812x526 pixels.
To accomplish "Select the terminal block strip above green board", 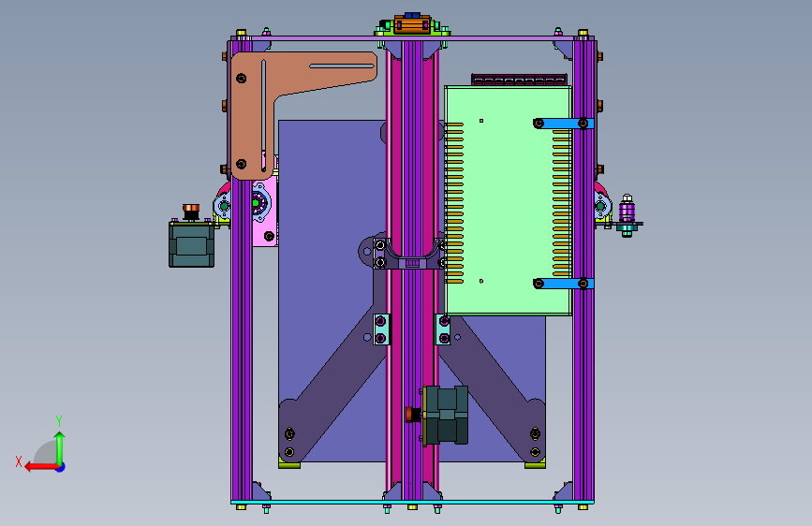I will tap(519, 80).
